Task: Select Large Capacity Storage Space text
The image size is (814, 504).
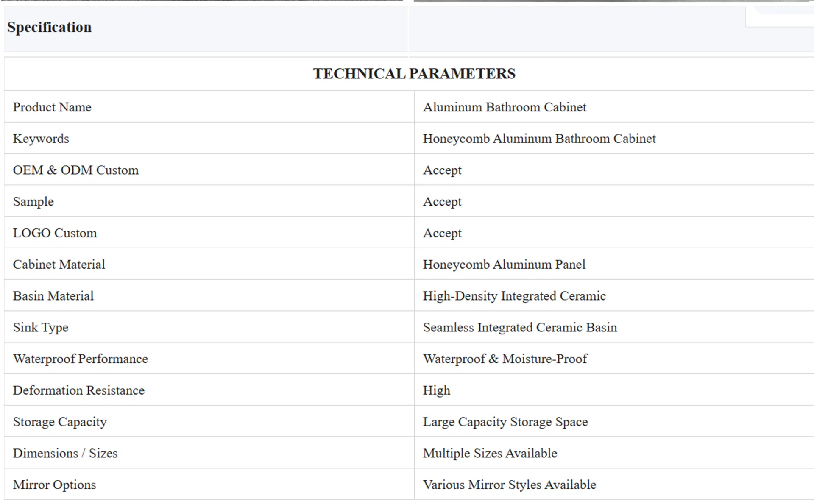Action: (505, 422)
